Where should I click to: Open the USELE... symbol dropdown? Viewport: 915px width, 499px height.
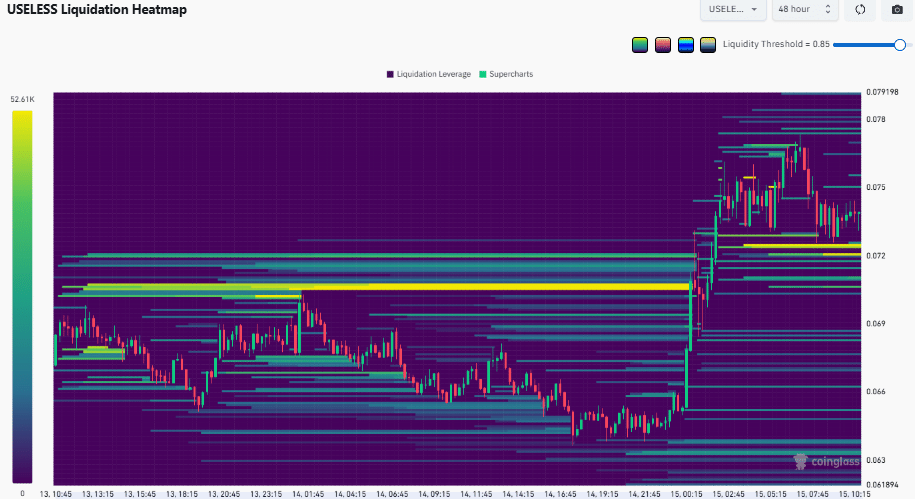coord(733,9)
